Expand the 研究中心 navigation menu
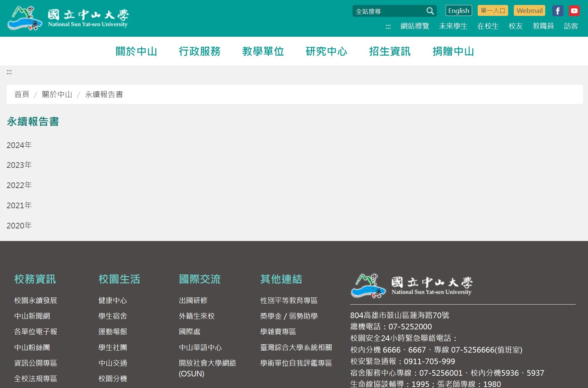 (x=326, y=51)
